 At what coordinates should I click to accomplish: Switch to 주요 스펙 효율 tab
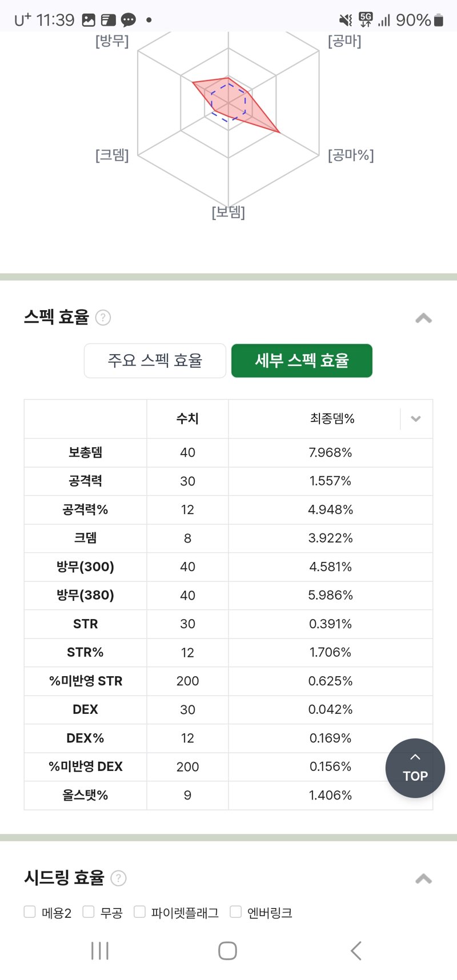pos(155,360)
